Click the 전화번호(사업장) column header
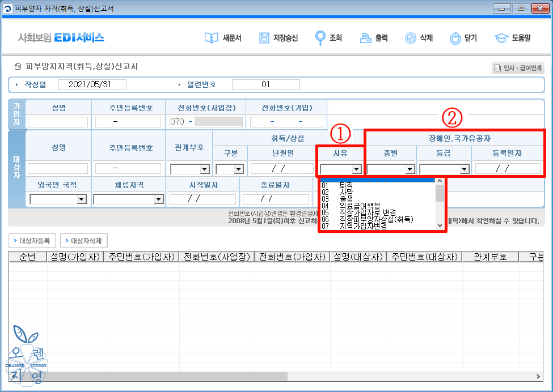Screen dimensions: 553x392 (217, 257)
